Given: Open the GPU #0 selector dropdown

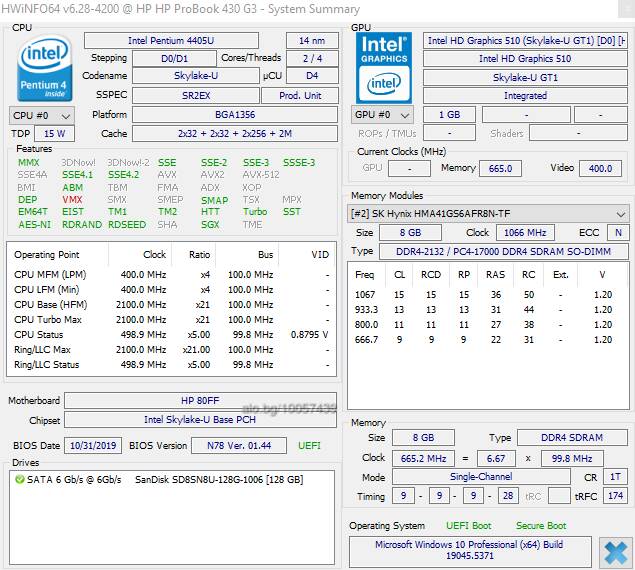Looking at the screenshot, I should tap(382, 115).
